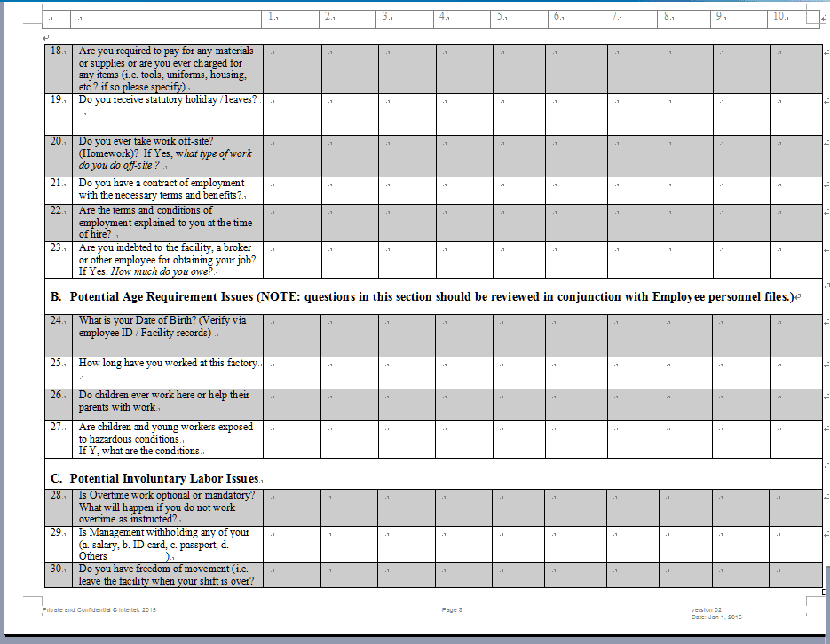Click the table resize handle below the table
This screenshot has width=830, height=644.
click(826, 592)
